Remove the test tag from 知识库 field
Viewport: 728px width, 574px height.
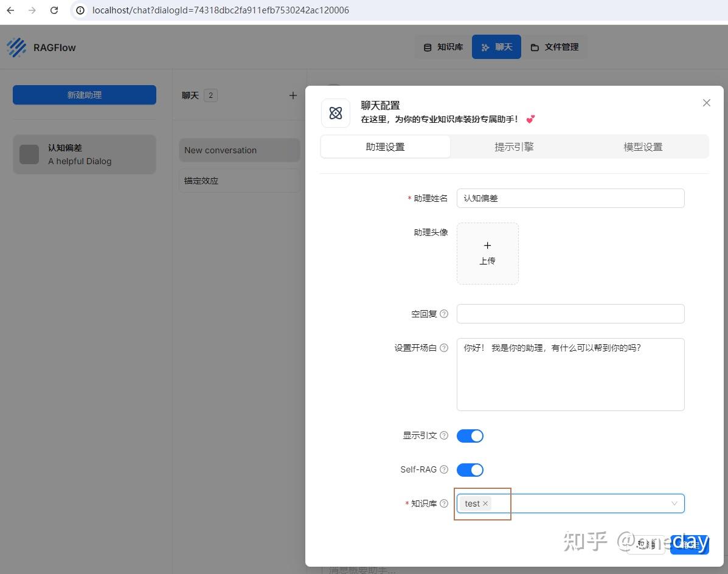[x=485, y=503]
